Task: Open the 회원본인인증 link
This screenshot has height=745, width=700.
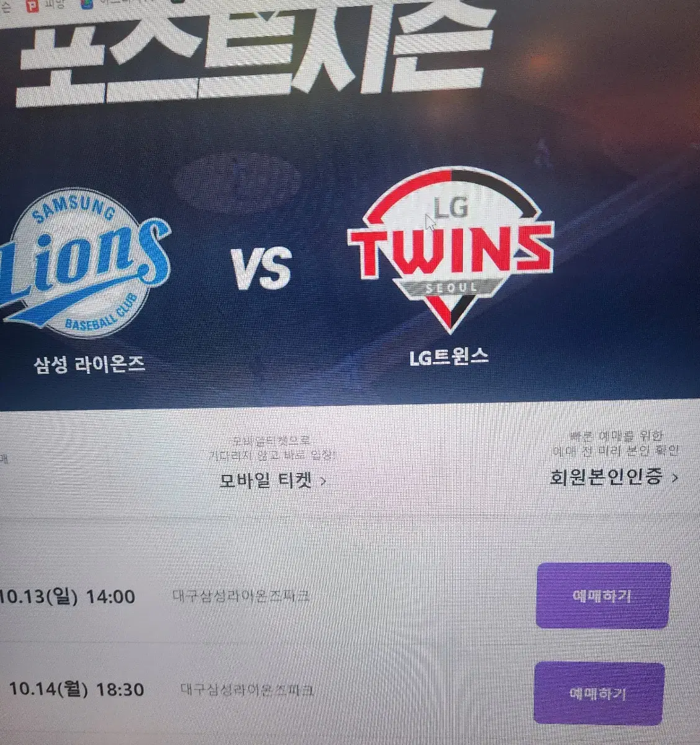Action: [x=606, y=477]
